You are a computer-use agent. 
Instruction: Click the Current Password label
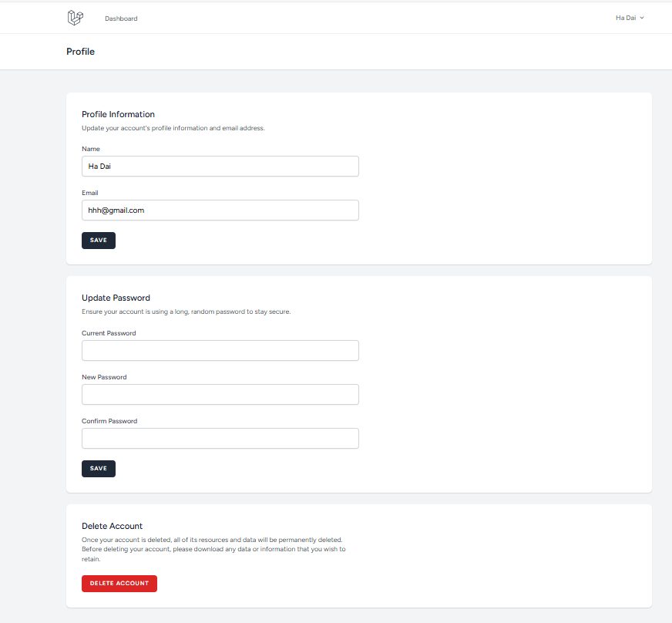(109, 333)
